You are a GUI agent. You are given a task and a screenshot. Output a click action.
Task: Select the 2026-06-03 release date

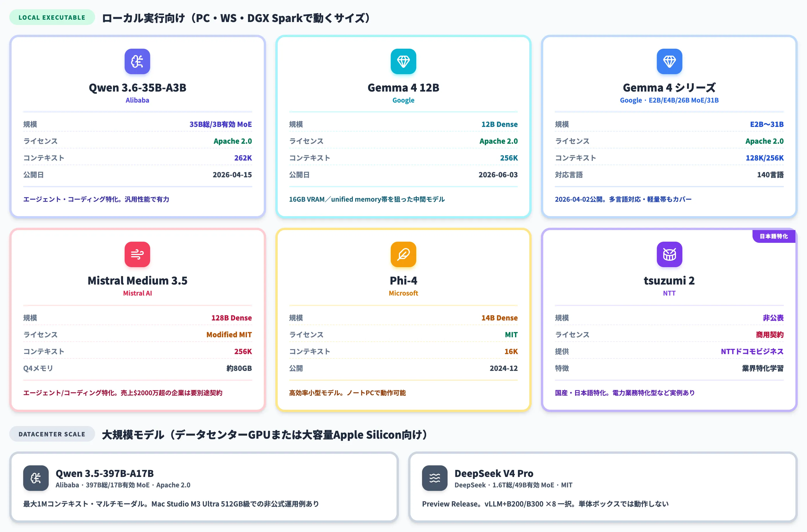pyautogui.click(x=498, y=175)
